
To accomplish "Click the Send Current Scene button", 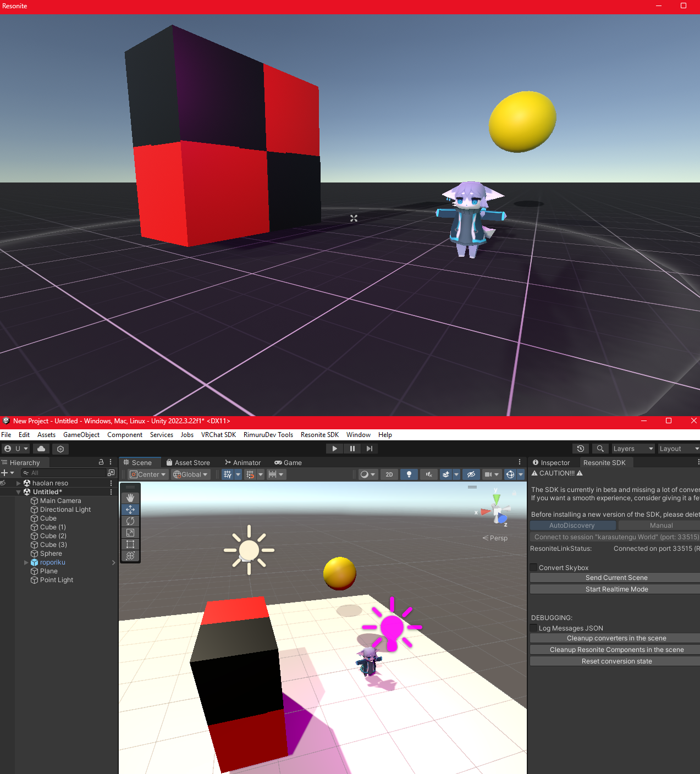I will point(616,578).
